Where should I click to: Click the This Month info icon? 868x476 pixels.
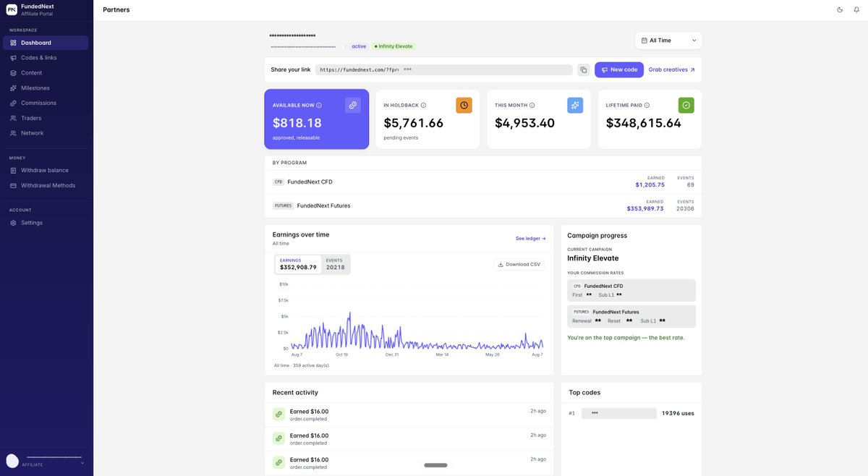click(532, 105)
